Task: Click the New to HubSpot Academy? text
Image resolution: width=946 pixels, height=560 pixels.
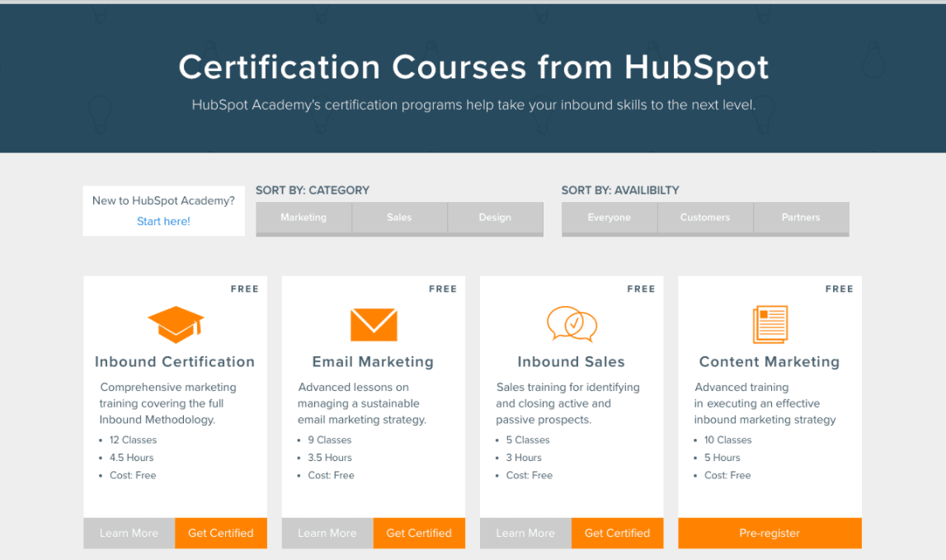Action: 163,201
